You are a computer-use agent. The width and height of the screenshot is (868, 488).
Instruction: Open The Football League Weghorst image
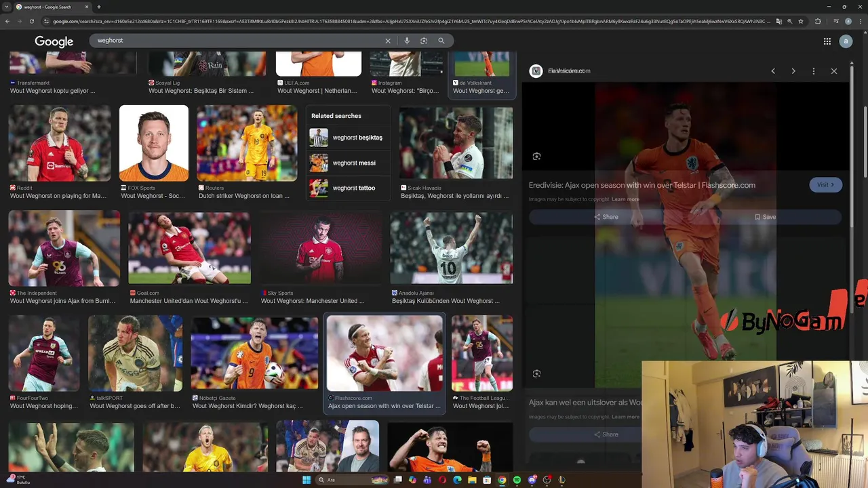click(x=482, y=353)
